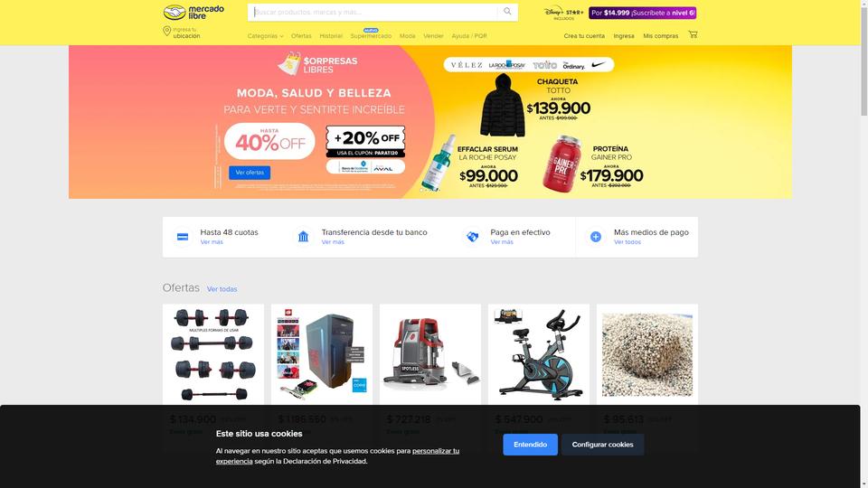Click the credit card cuotas icon
Viewport: 868px width, 488px height.
coord(182,237)
